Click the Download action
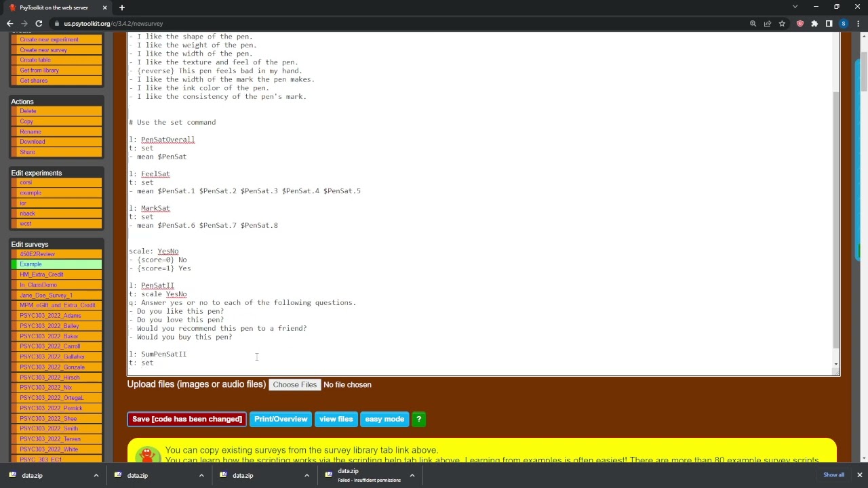 point(33,142)
